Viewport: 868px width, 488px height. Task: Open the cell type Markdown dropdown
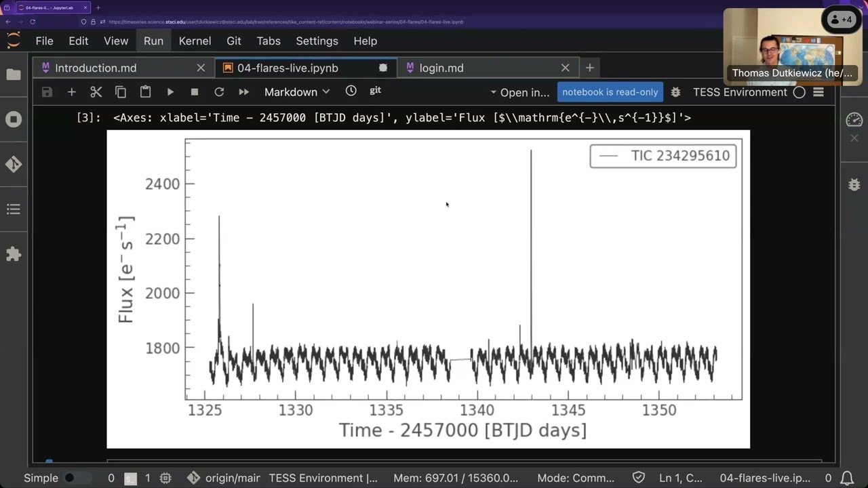(x=297, y=92)
